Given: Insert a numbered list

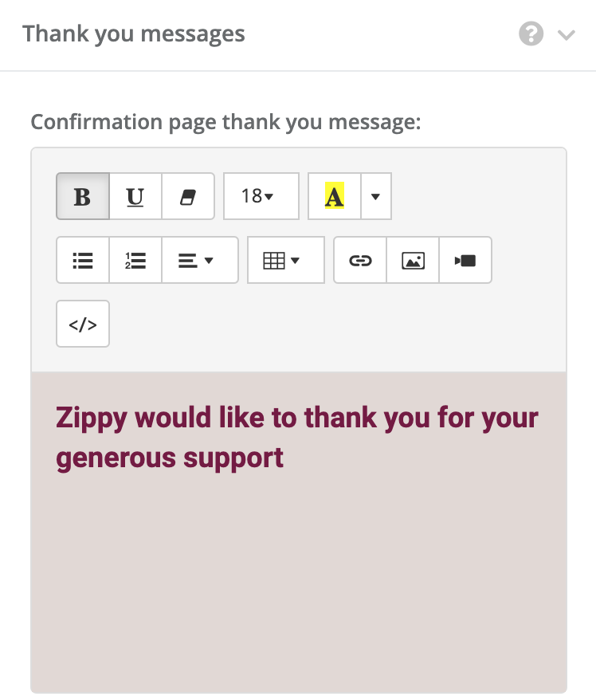Looking at the screenshot, I should point(135,260).
